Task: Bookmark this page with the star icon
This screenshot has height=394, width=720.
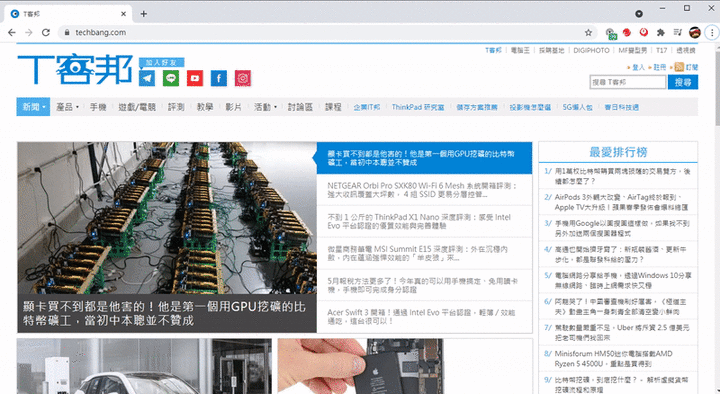Action: coord(588,33)
